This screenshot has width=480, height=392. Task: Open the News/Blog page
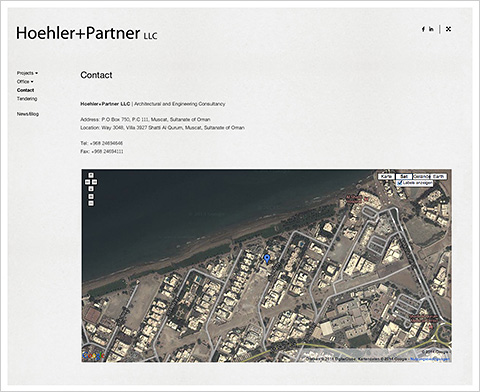[28, 114]
